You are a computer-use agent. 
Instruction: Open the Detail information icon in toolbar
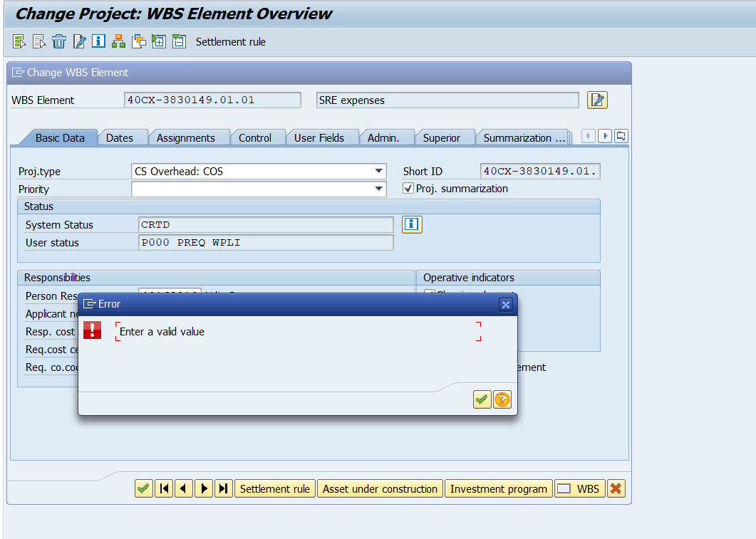click(98, 41)
